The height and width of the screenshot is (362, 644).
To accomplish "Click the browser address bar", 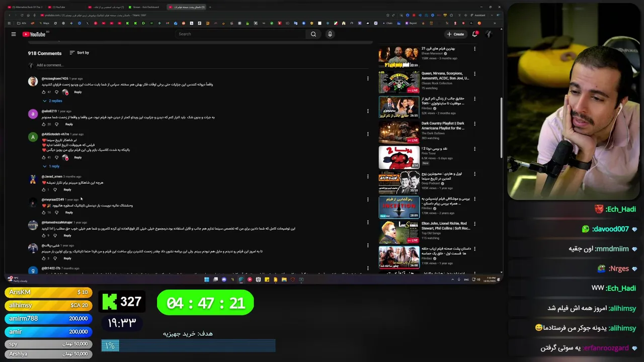I will (211, 15).
